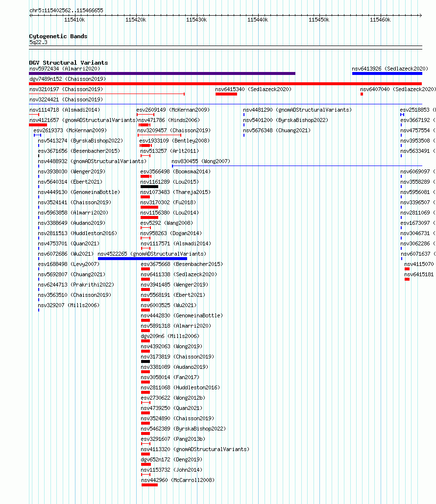The width and height of the screenshot is (436, 504).
Task: Select esv3291607 (Pang2013b) label
Action: [x=173, y=439]
